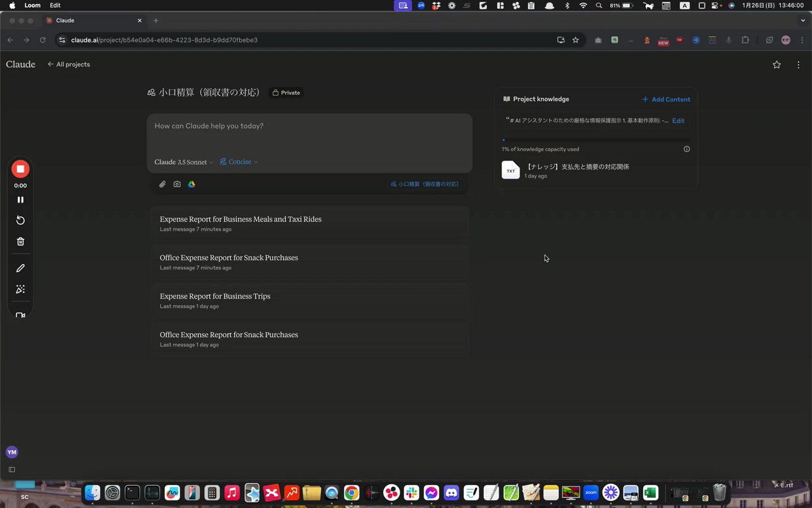
Task: Restart the Loom recording
Action: click(20, 220)
